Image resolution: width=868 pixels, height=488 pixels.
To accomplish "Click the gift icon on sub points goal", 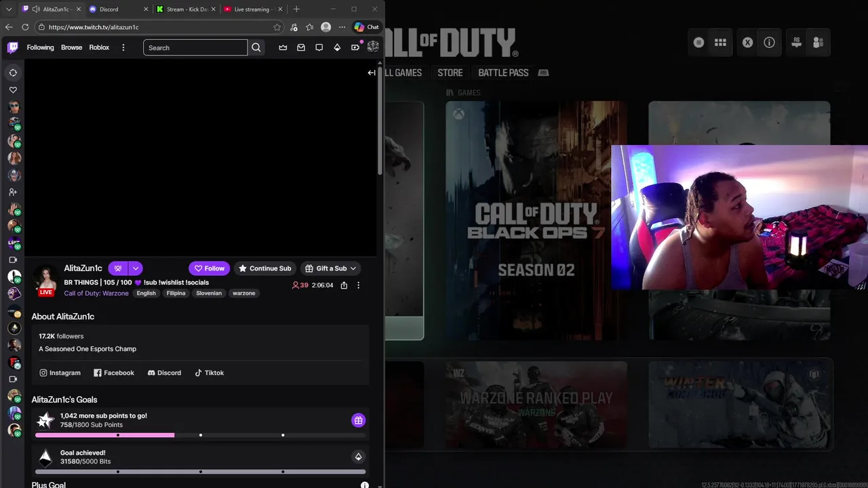I will click(x=358, y=420).
